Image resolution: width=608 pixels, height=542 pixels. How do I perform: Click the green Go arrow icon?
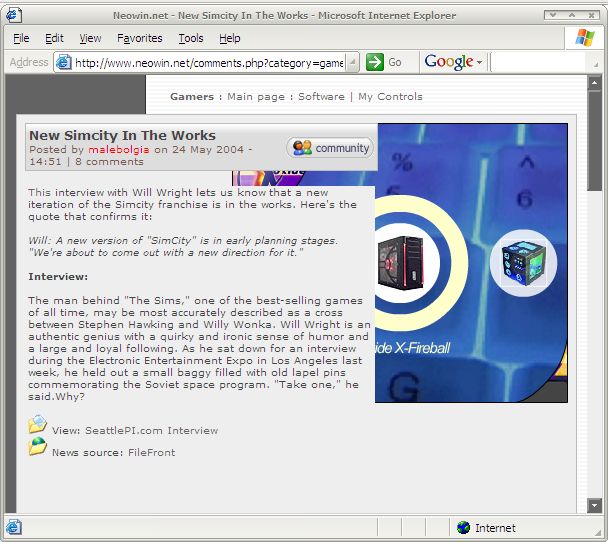click(375, 62)
